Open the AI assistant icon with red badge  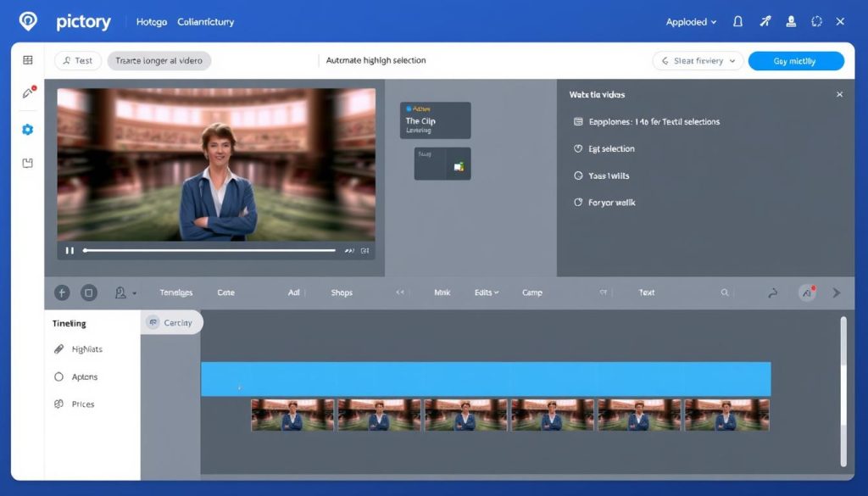coord(807,292)
